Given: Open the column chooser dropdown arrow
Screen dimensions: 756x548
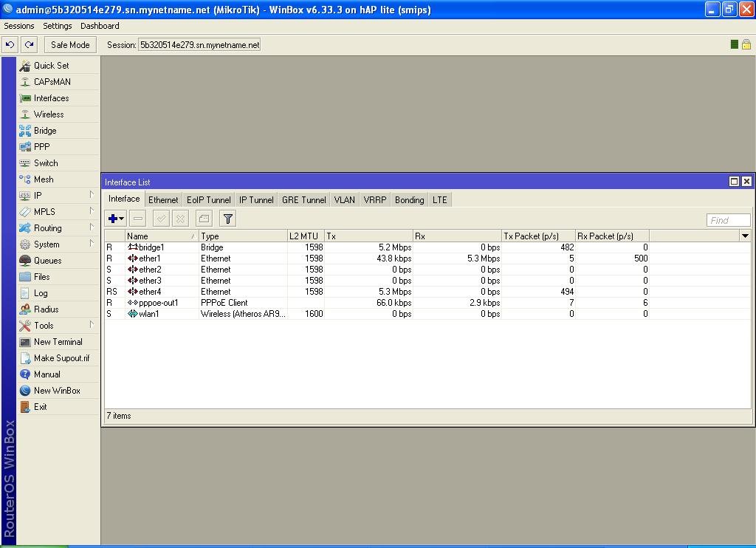Looking at the screenshot, I should pos(744,236).
